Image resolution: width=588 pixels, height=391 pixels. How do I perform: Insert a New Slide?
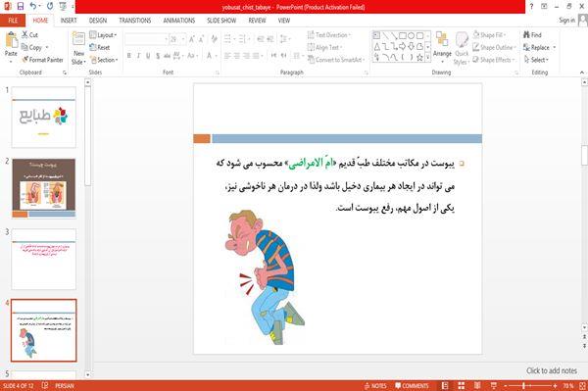pyautogui.click(x=78, y=48)
